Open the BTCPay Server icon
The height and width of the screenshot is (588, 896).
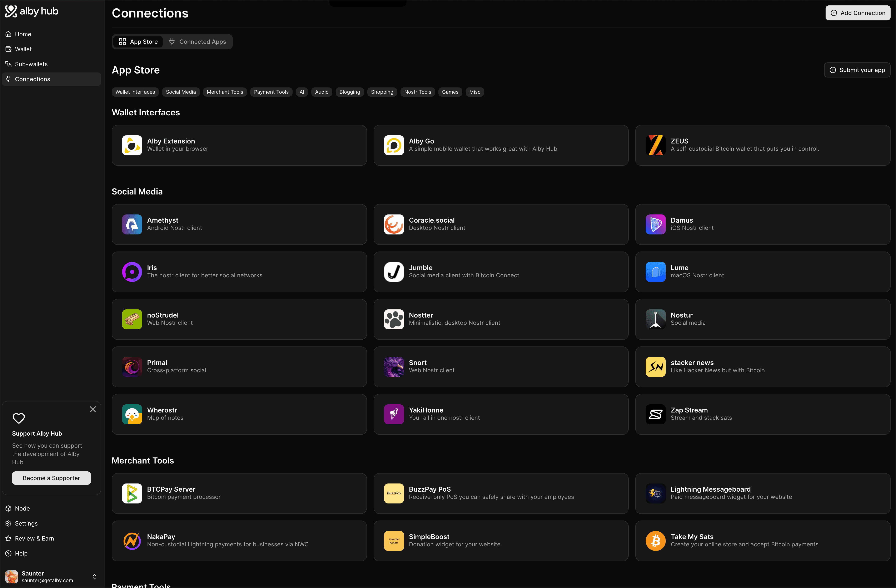pos(132,493)
